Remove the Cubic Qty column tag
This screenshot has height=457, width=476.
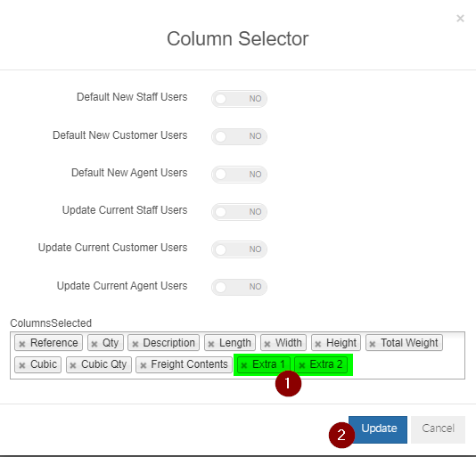pos(73,365)
